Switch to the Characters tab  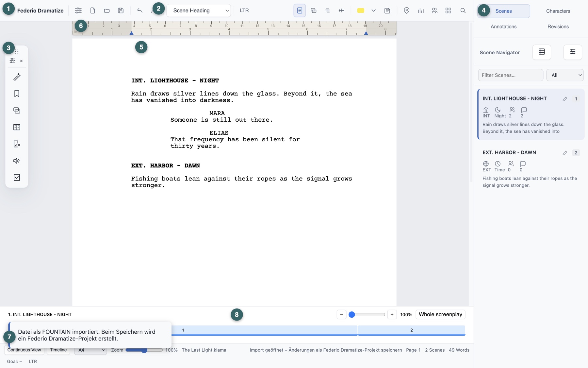coord(558,11)
